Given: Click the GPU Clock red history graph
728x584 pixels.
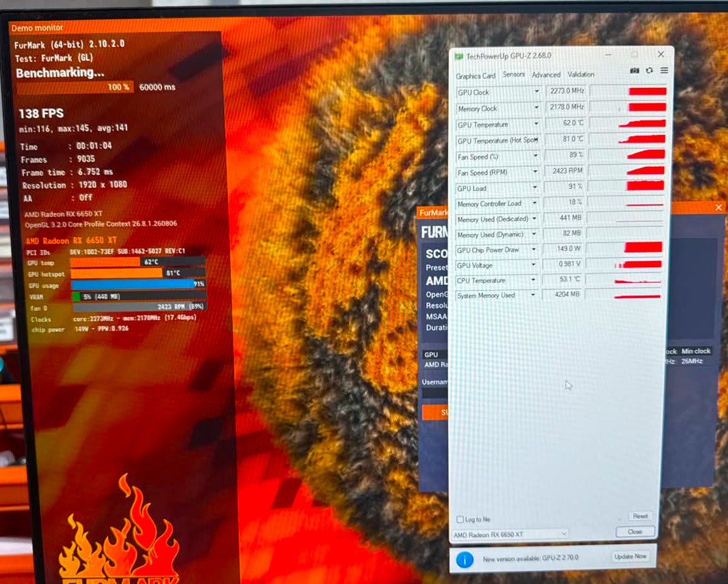Looking at the screenshot, I should (629, 91).
